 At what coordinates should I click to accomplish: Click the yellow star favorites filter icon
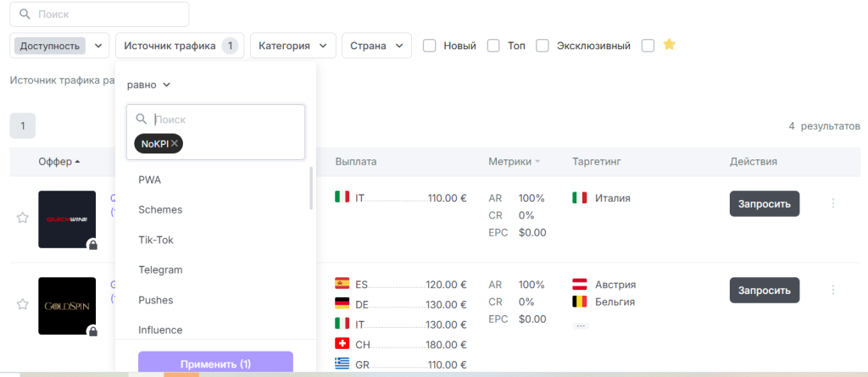click(669, 45)
